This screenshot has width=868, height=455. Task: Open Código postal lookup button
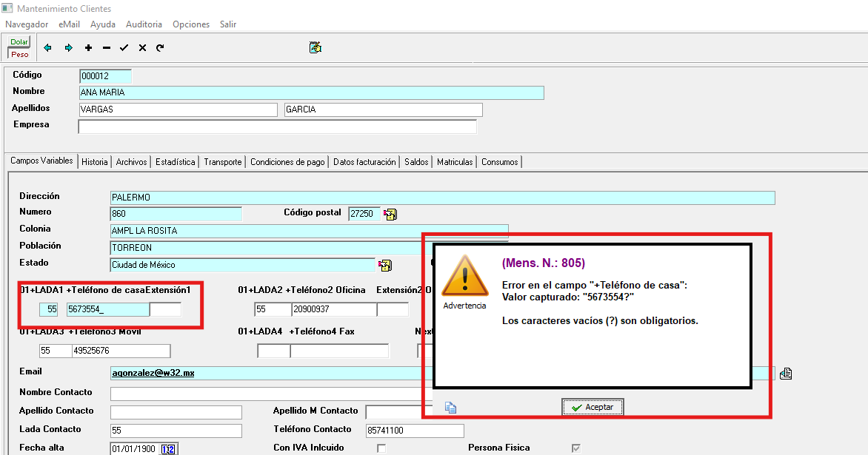pyautogui.click(x=390, y=215)
